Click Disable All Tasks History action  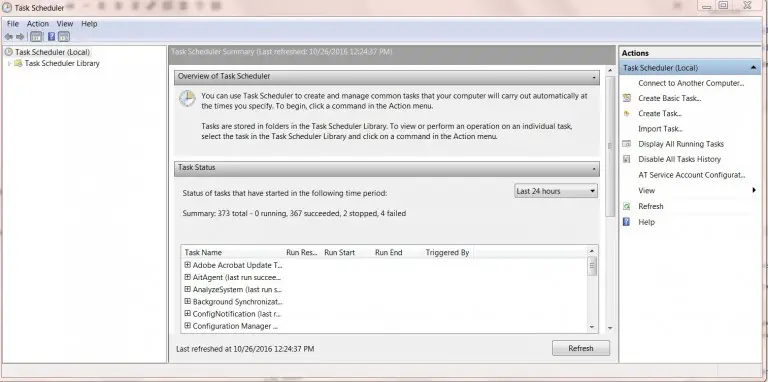[x=679, y=159]
